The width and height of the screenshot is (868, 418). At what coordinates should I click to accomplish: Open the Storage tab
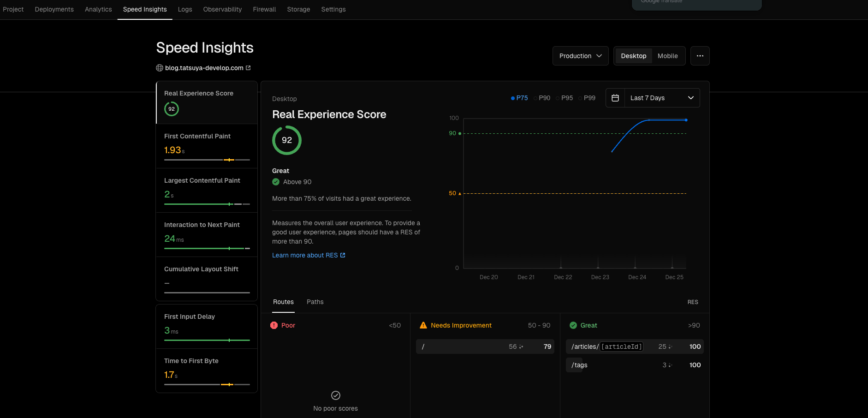click(298, 9)
